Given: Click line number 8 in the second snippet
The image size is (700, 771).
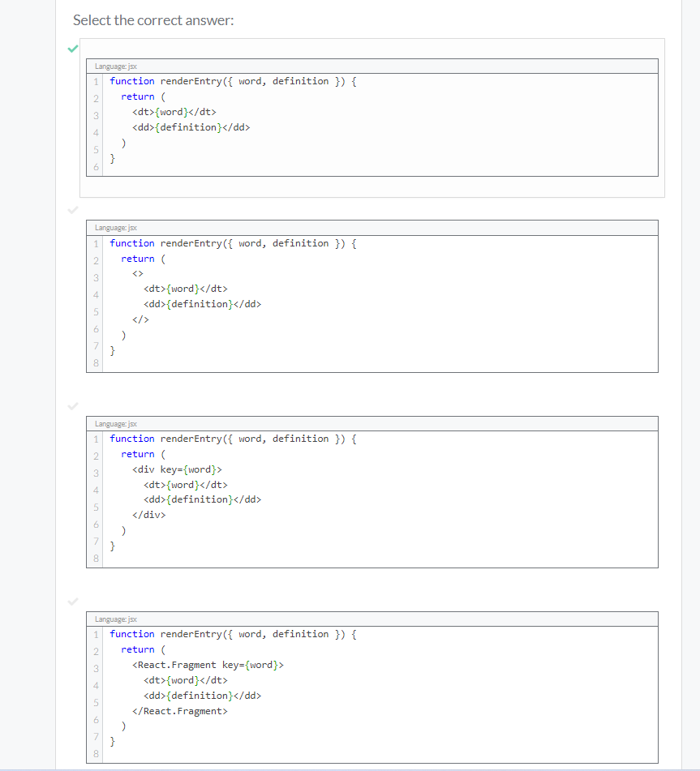Looking at the screenshot, I should tap(96, 363).
